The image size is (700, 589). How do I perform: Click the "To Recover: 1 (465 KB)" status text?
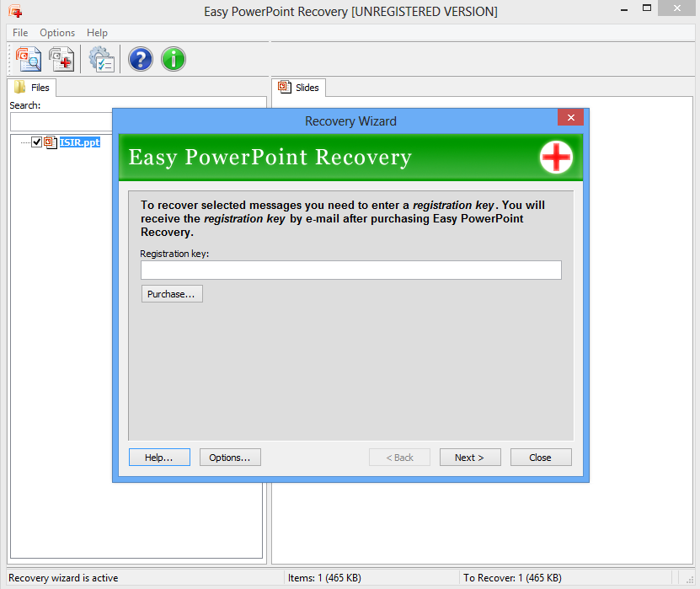[512, 578]
